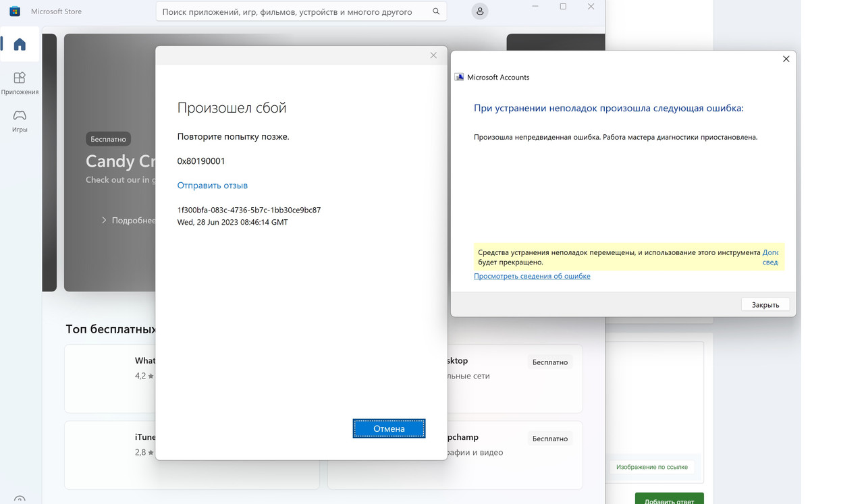
Task: Click the search magnifier icon
Action: click(x=436, y=11)
